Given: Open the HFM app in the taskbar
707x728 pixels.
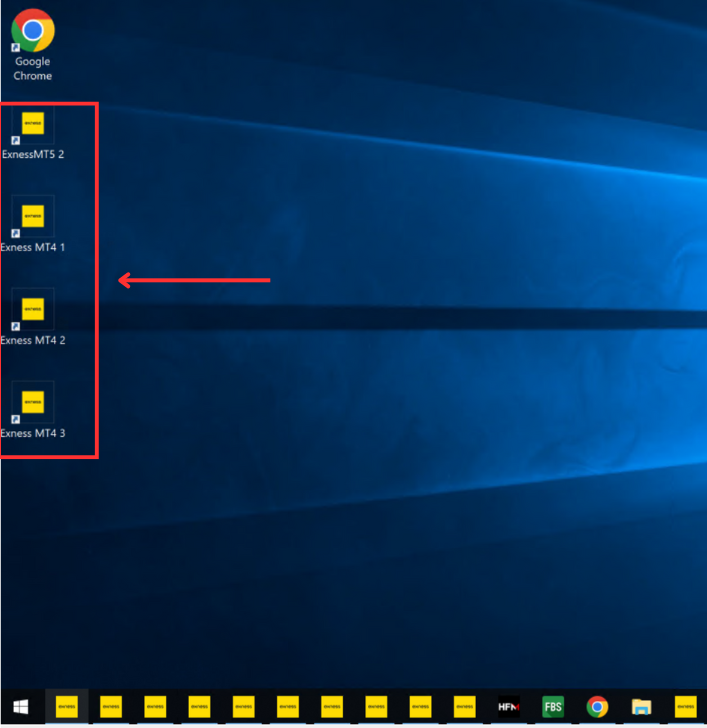Looking at the screenshot, I should coord(508,707).
